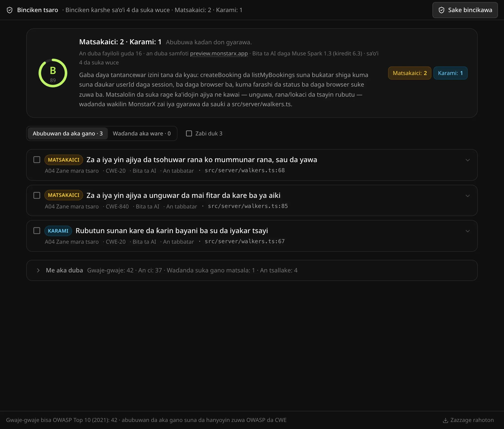Switch to Abubuwan da aka gano tab
504x429 pixels.
tap(68, 133)
